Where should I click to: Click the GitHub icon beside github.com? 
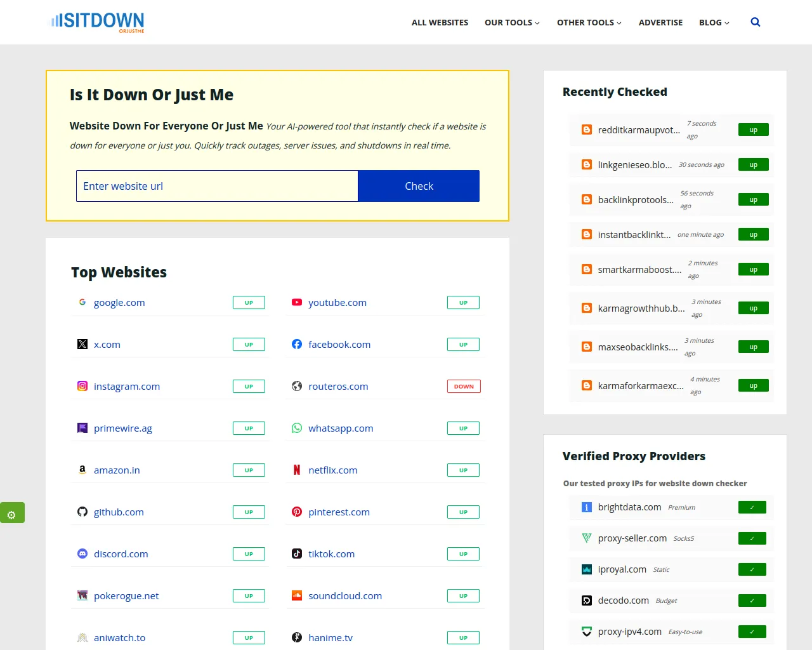82,512
